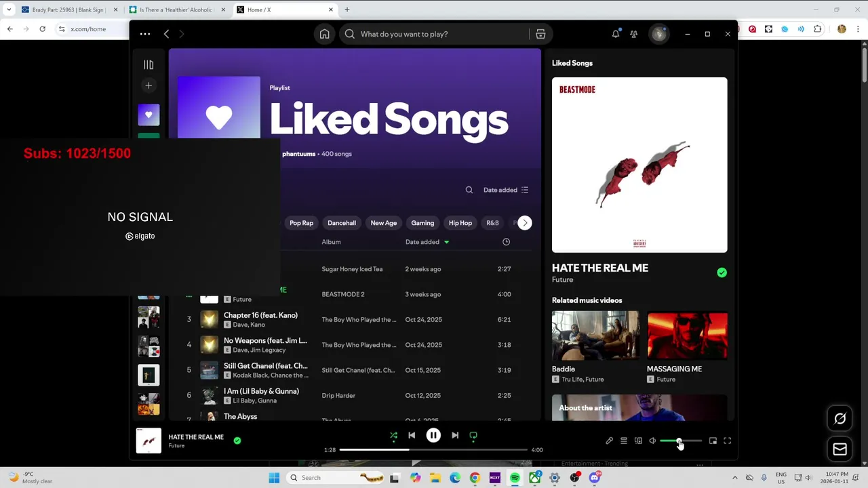Open the Spotify Home icon
Screen dimensions: 868x488
tap(325, 34)
